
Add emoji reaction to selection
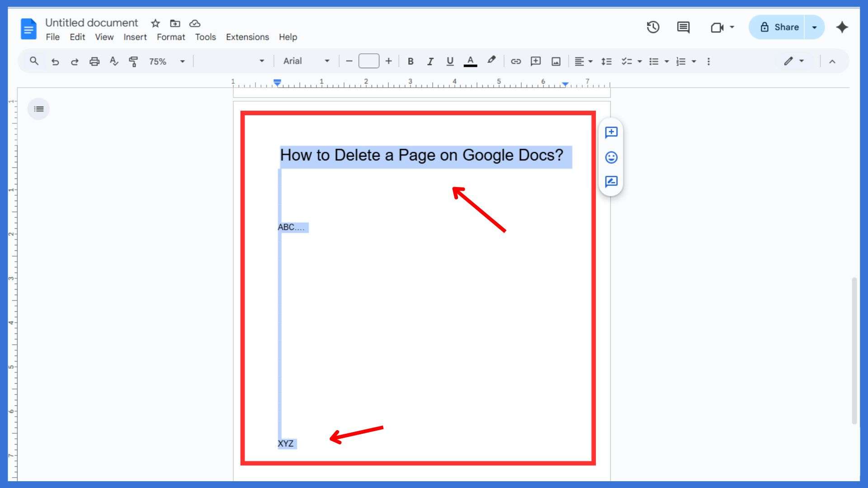pos(611,157)
